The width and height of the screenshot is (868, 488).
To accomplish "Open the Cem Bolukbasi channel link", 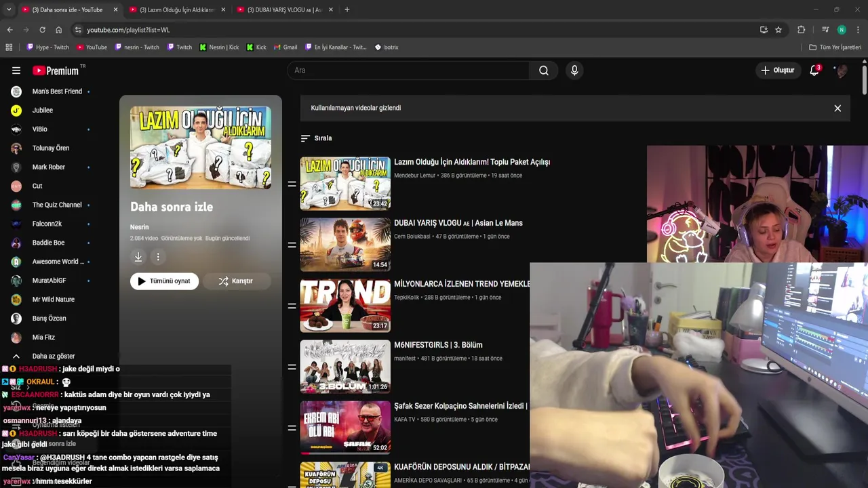I will tap(412, 237).
